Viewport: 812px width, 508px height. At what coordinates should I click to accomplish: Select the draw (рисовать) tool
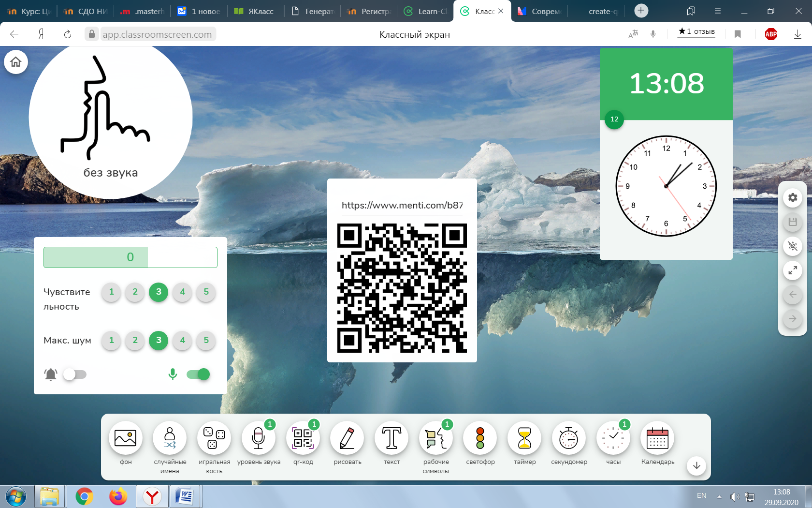(x=347, y=438)
